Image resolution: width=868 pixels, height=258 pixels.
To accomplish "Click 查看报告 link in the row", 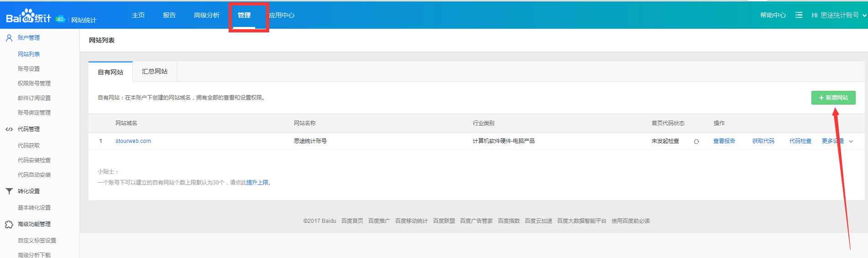I will (724, 141).
